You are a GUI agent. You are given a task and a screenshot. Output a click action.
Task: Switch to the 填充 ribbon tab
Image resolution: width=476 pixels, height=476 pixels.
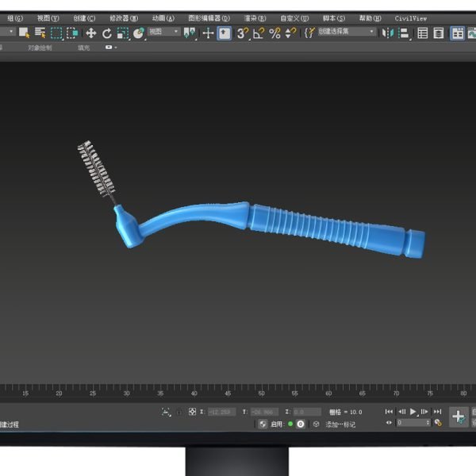tap(84, 48)
